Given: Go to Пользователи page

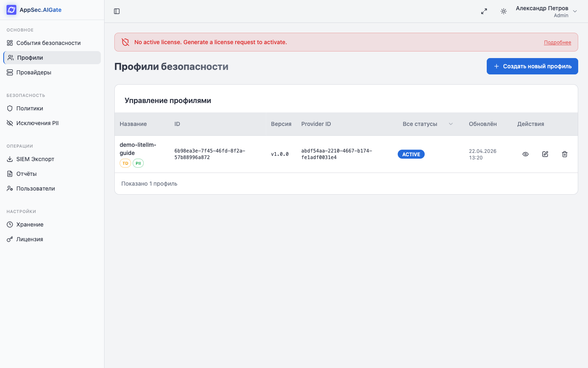Looking at the screenshot, I should pyautogui.click(x=52, y=188).
